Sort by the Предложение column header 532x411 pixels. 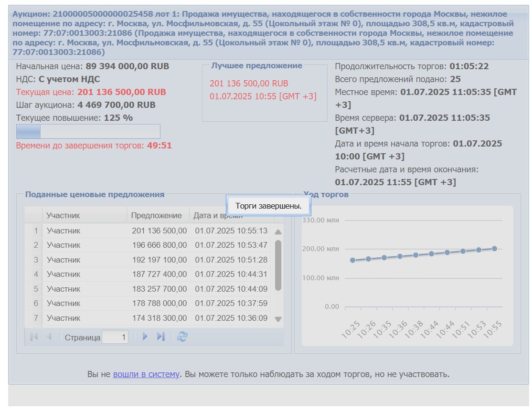tap(158, 216)
